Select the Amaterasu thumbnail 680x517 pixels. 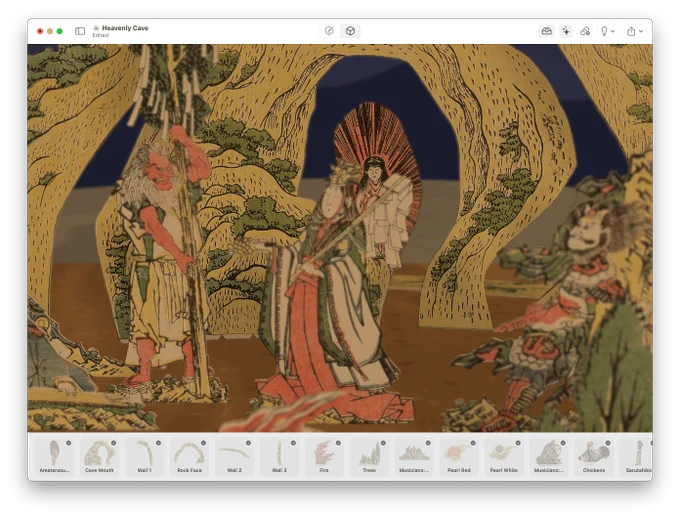tap(54, 456)
